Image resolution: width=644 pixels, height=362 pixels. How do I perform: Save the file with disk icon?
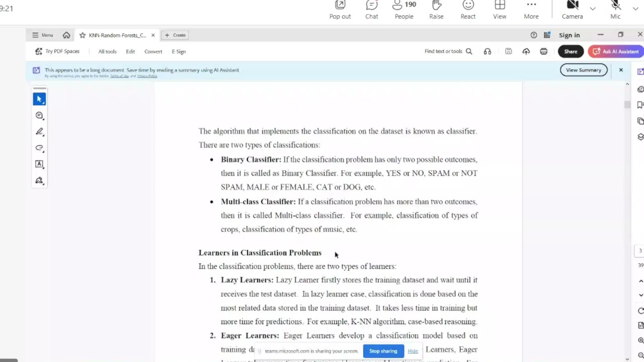point(509,51)
